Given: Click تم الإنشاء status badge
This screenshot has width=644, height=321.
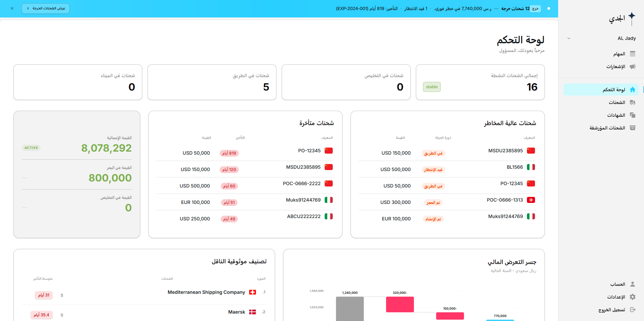Looking at the screenshot, I should (433, 219).
